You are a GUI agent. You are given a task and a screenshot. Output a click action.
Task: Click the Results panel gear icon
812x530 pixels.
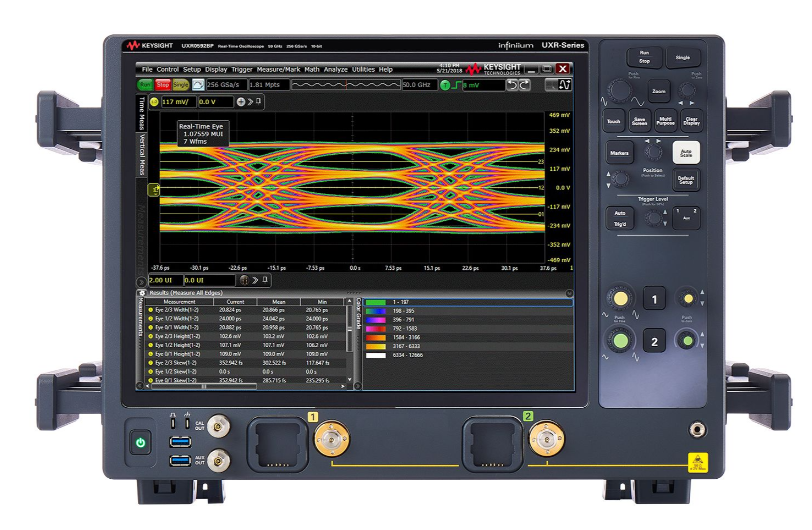pyautogui.click(x=142, y=293)
